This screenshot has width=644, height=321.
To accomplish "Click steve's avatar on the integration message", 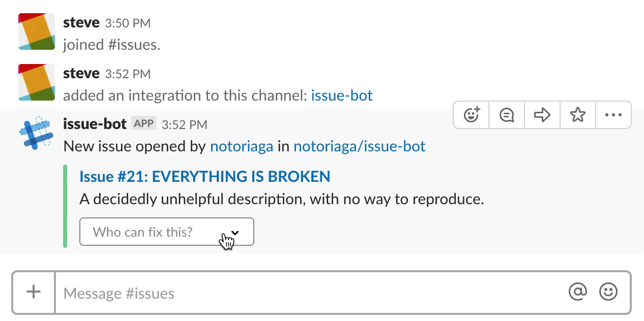I will (x=37, y=82).
